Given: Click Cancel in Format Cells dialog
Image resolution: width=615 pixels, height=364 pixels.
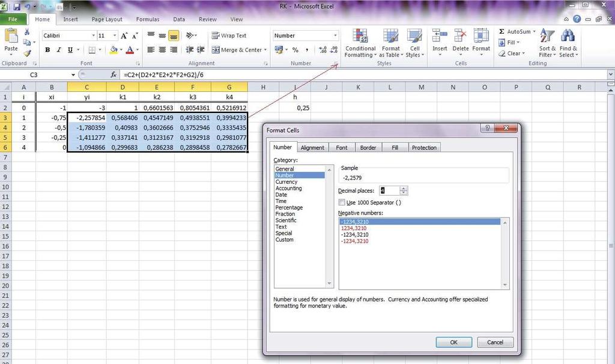Looking at the screenshot, I should coord(495,342).
